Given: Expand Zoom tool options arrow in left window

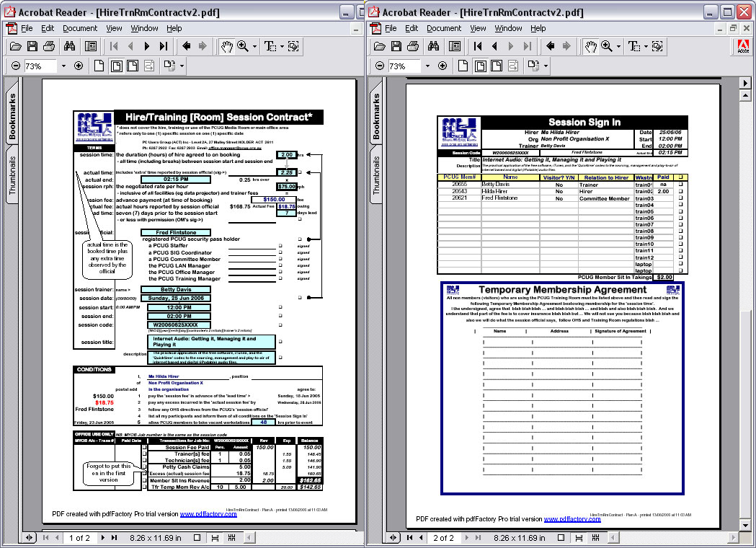Looking at the screenshot, I should pyautogui.click(x=254, y=47).
